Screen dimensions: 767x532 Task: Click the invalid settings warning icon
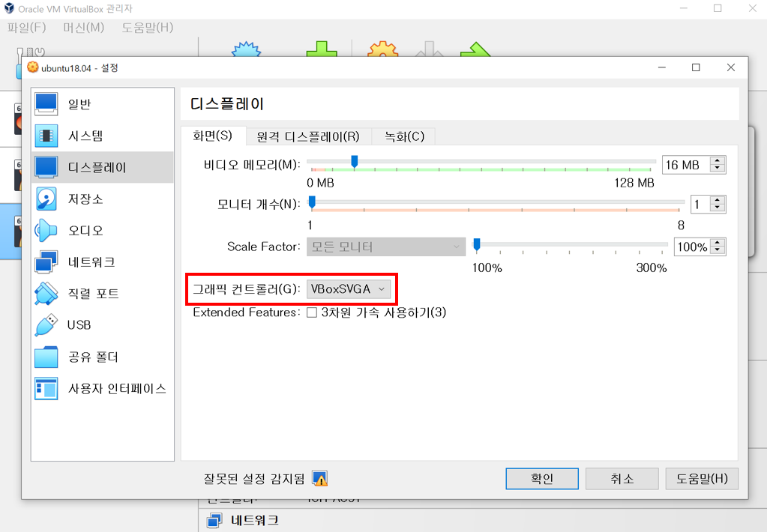(320, 479)
